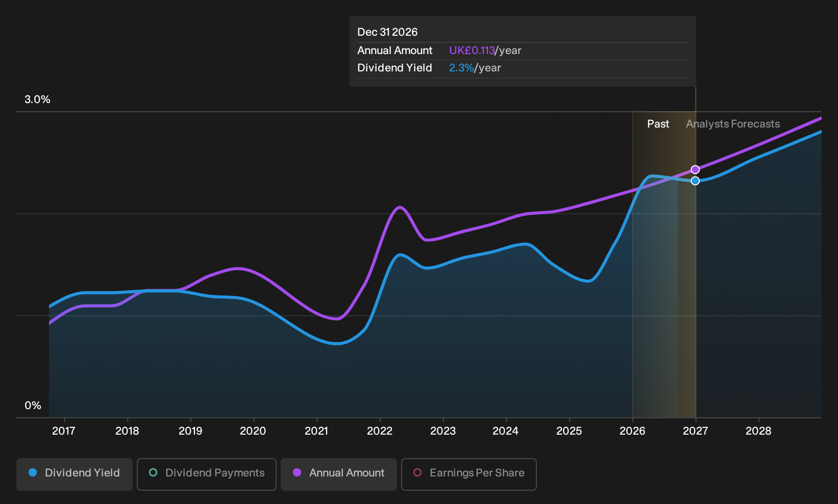Click the 2017 x-axis label
The width and height of the screenshot is (838, 504).
pos(64,431)
